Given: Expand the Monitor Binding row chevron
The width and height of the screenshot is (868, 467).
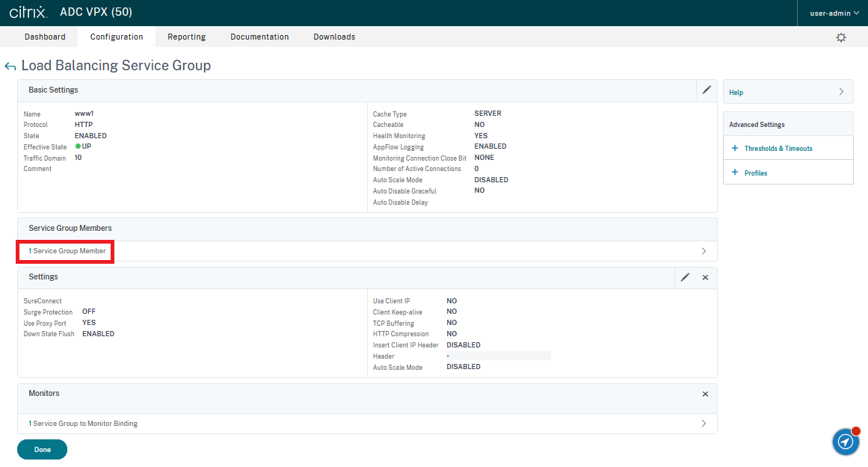Looking at the screenshot, I should click(x=704, y=424).
